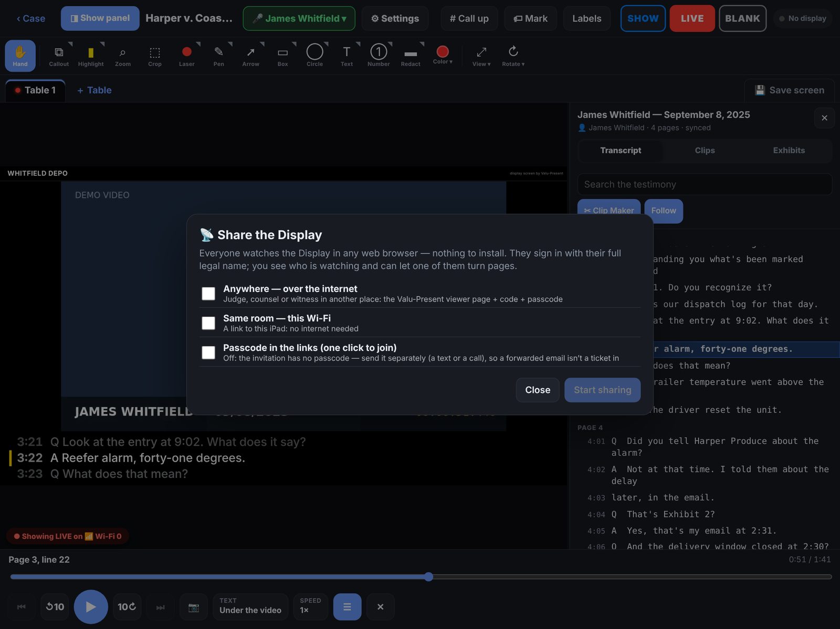This screenshot has width=840, height=629.
Task: Select the Hand tool
Action: [x=20, y=56]
